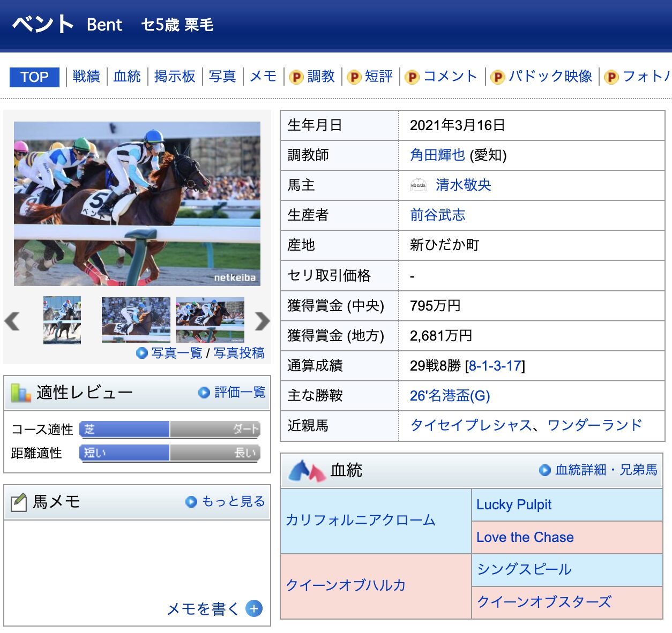This screenshot has height=633, width=672.
Task: Click the blue arrow icon beside 評価一覧
Action: [x=204, y=393]
